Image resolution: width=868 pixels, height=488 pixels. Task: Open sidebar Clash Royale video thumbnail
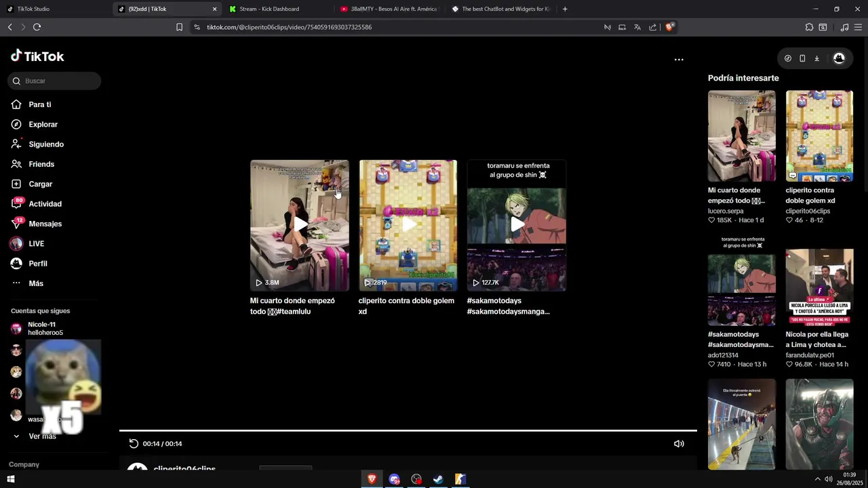point(819,136)
